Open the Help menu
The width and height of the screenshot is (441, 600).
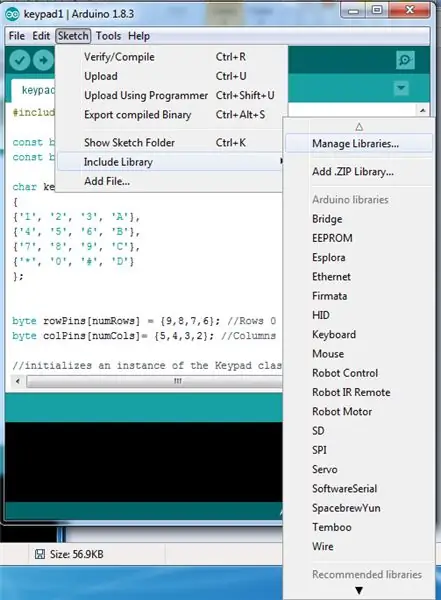point(139,36)
